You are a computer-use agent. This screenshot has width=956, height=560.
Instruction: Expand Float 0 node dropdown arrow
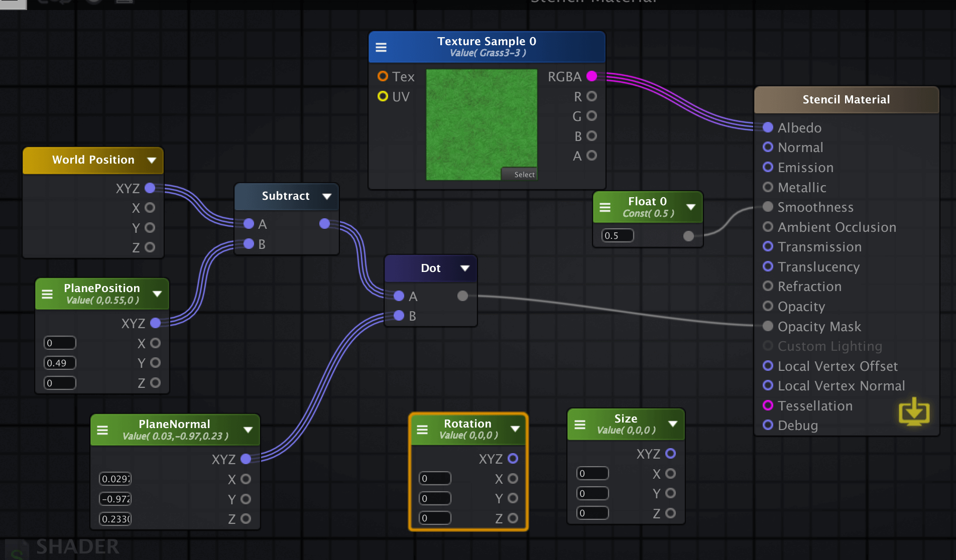tap(691, 207)
